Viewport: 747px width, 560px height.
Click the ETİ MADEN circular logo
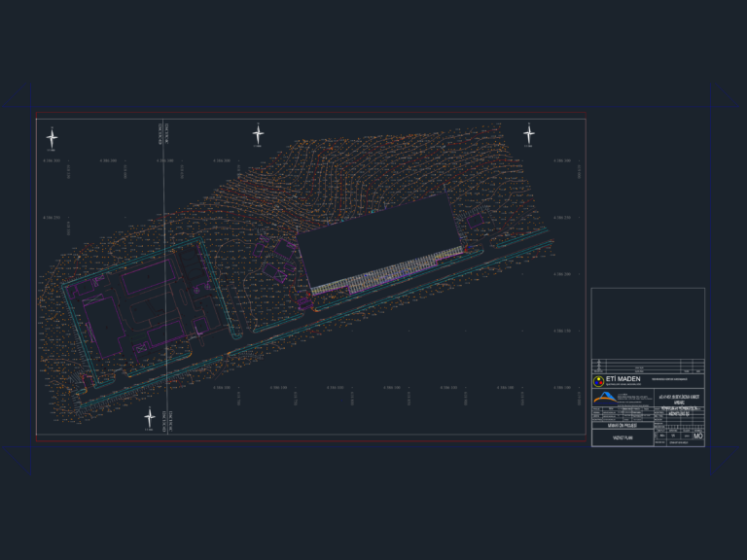click(x=598, y=381)
